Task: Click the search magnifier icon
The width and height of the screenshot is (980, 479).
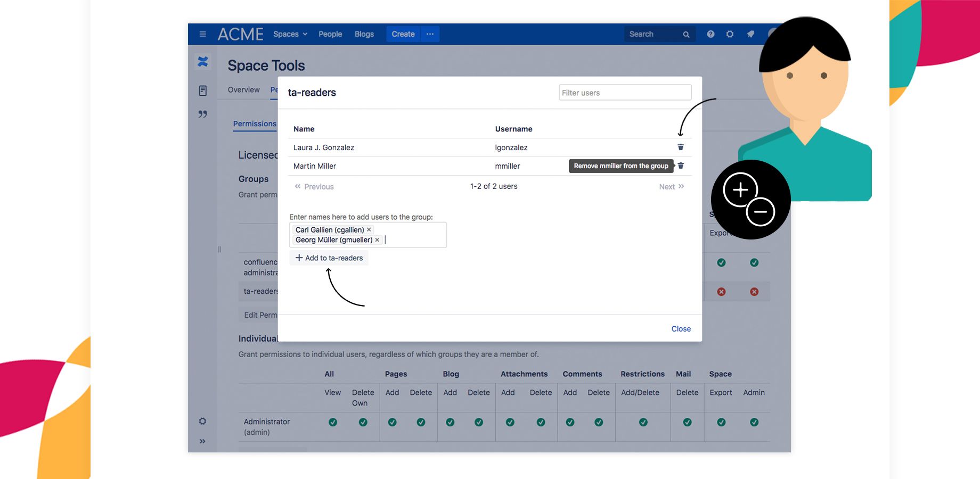Action: tap(686, 35)
